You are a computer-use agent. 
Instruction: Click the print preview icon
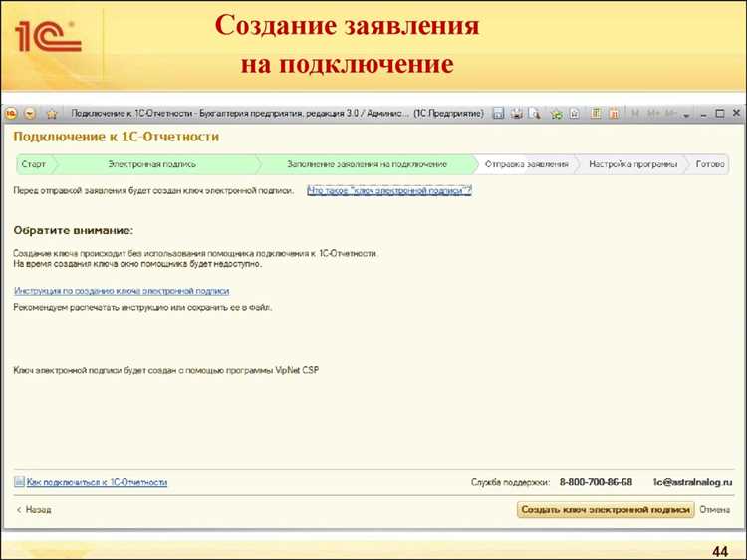(535, 114)
